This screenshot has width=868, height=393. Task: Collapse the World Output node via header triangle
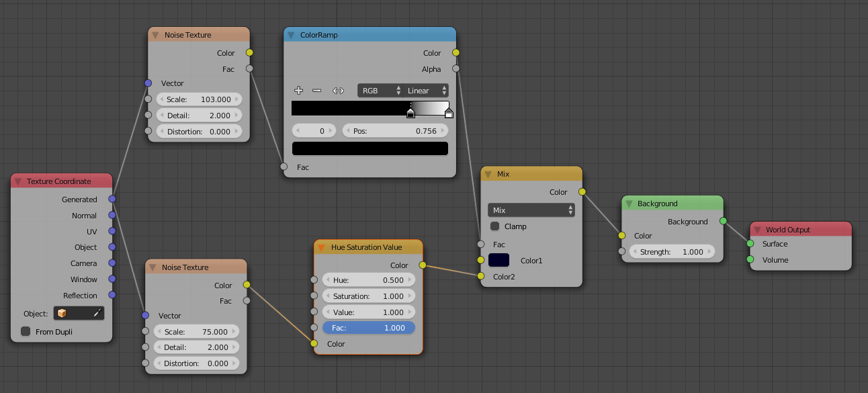pyautogui.click(x=757, y=230)
